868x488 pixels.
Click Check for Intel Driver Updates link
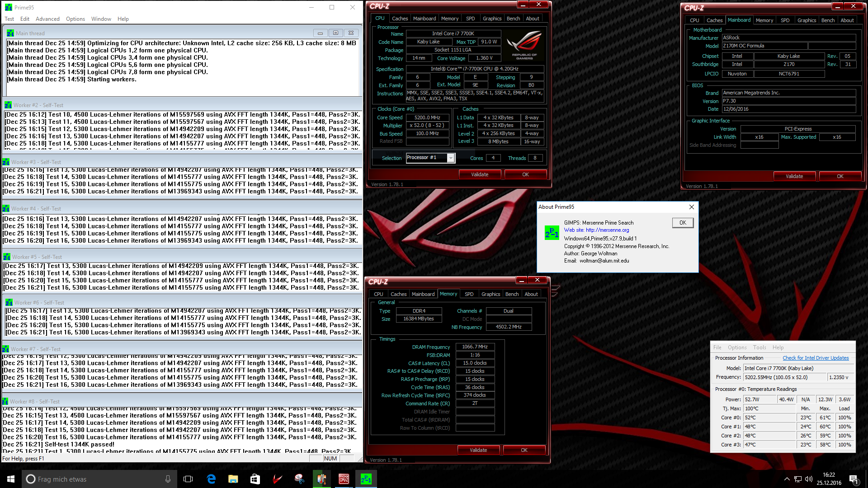pyautogui.click(x=816, y=358)
